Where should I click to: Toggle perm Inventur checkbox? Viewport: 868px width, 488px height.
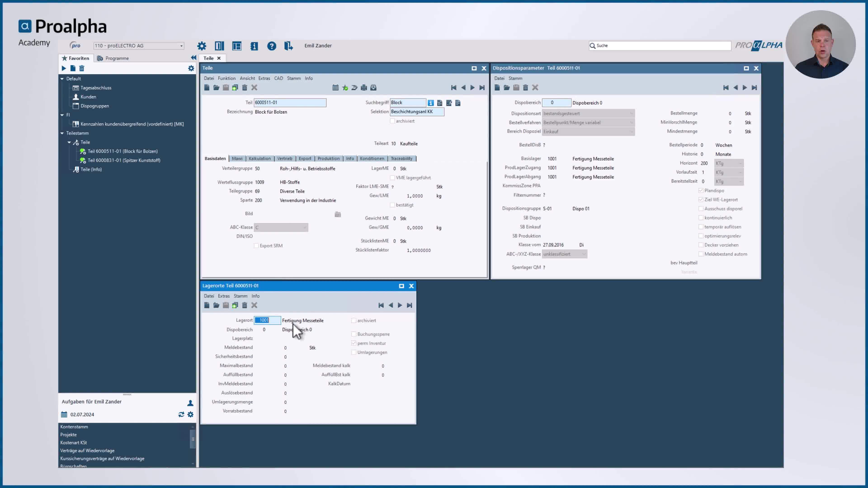(354, 343)
